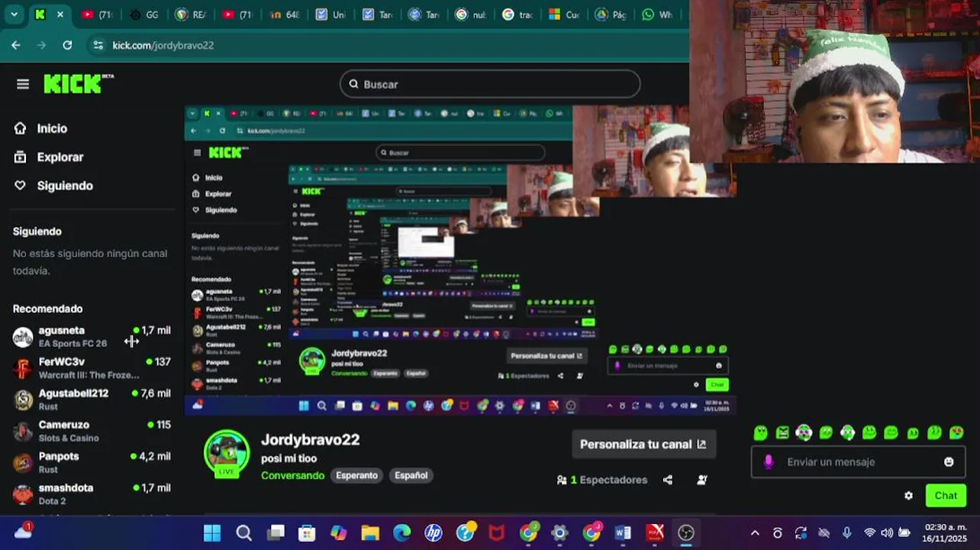Open the volume control in system tray
This screenshot has width=980, height=550.
(x=887, y=533)
